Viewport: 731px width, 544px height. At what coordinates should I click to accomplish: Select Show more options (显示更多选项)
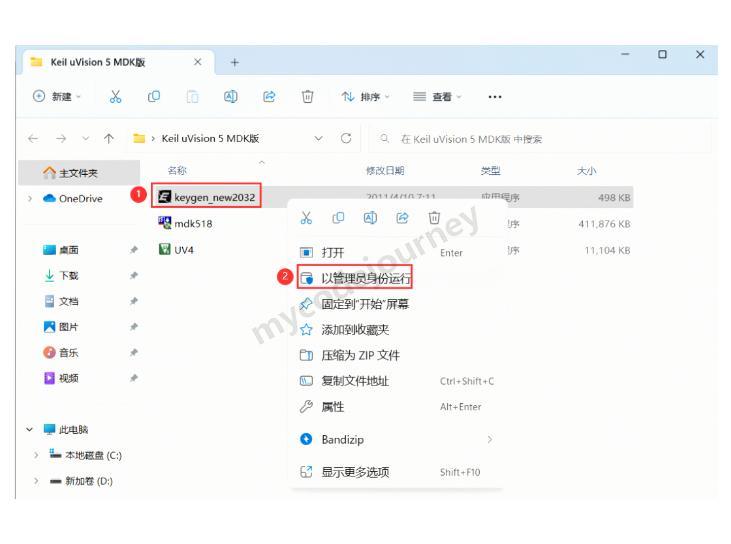coord(396,472)
